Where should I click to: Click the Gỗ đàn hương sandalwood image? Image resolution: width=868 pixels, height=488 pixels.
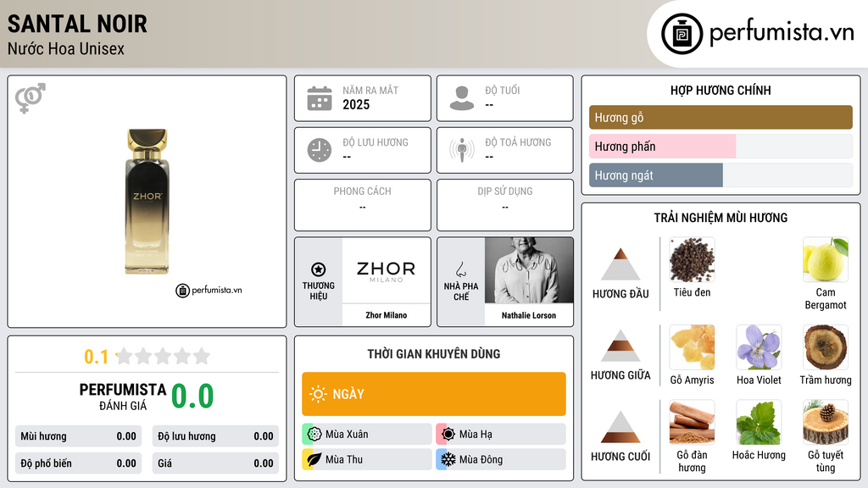[692, 422]
